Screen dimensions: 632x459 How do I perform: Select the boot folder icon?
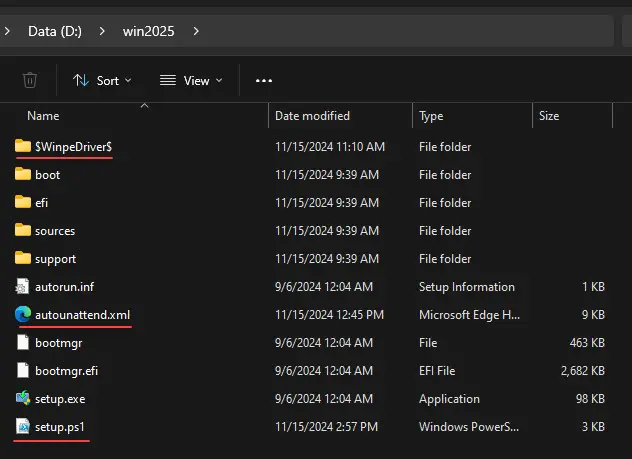coord(23,175)
